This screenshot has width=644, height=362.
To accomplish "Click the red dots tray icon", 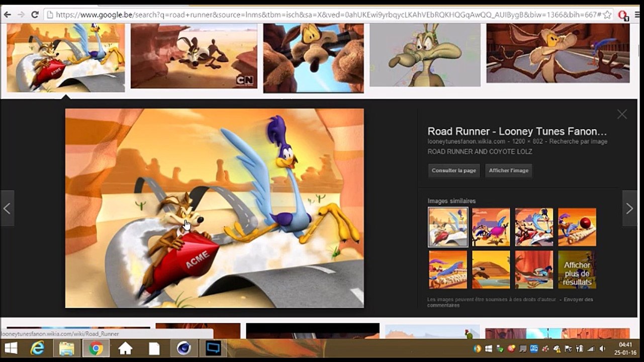I will [546, 348].
